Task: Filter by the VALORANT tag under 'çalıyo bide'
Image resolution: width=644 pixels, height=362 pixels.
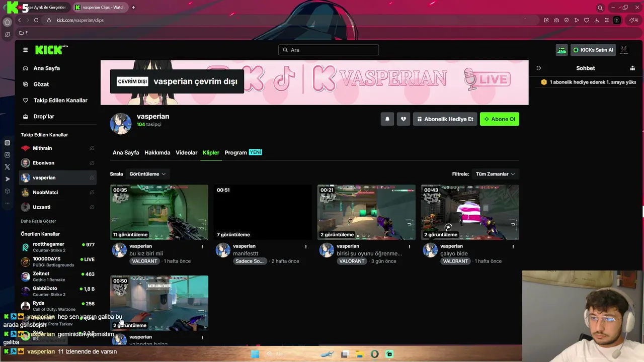Action: click(x=455, y=261)
